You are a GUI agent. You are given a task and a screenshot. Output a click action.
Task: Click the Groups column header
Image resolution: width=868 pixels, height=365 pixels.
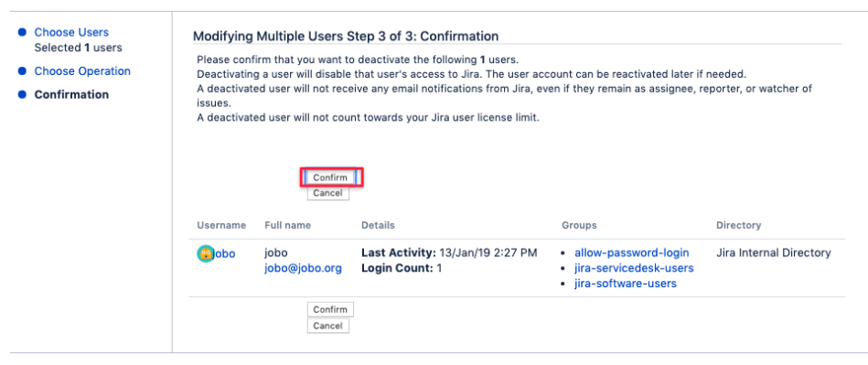tap(579, 225)
